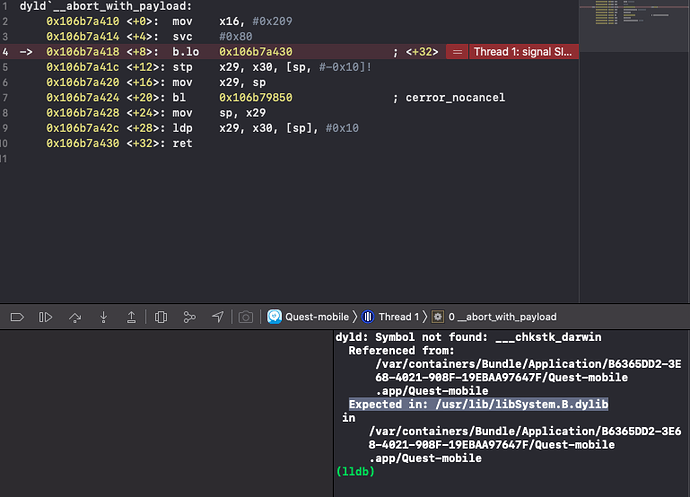Open the Debug Memory Graph
Viewport: 690px width, 497px height.
click(x=189, y=317)
